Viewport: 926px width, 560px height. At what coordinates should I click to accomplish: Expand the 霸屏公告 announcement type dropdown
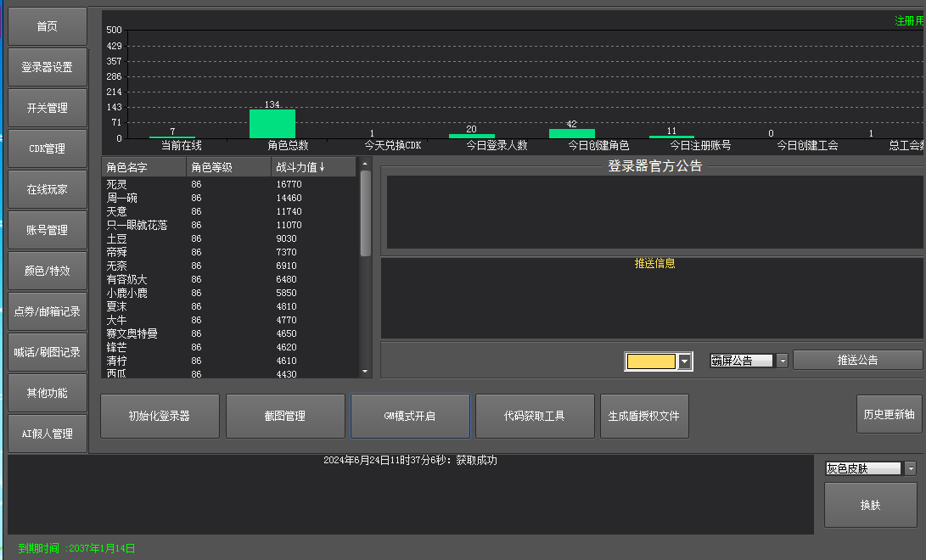coord(782,361)
